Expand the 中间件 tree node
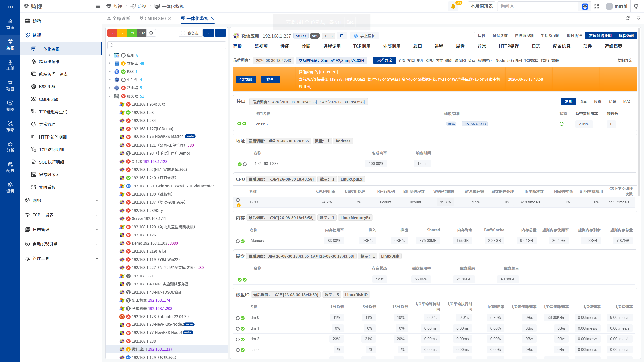 [x=110, y=80]
